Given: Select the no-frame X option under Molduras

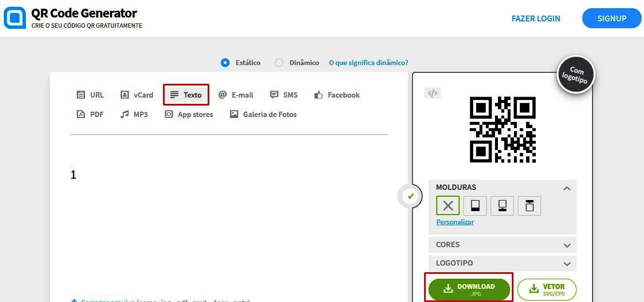Looking at the screenshot, I should click(x=448, y=205).
